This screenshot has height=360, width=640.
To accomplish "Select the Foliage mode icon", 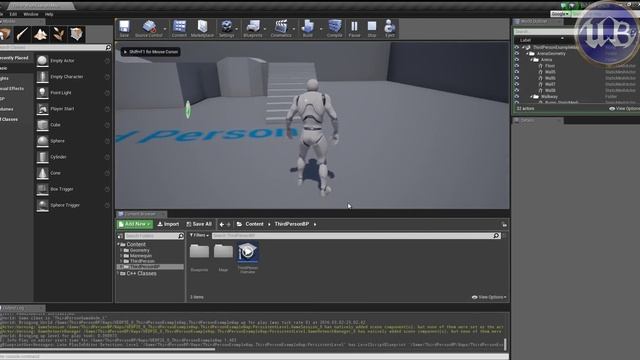I will coord(58,34).
